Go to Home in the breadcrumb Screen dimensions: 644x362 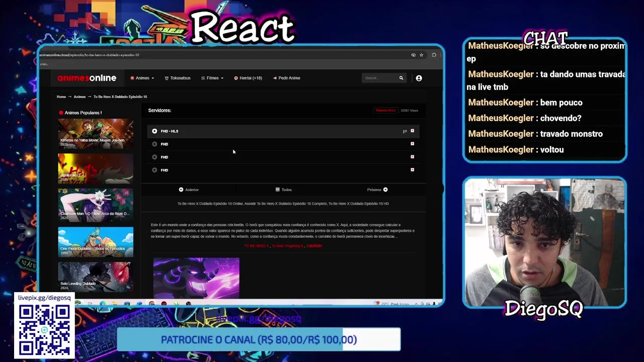(61, 97)
